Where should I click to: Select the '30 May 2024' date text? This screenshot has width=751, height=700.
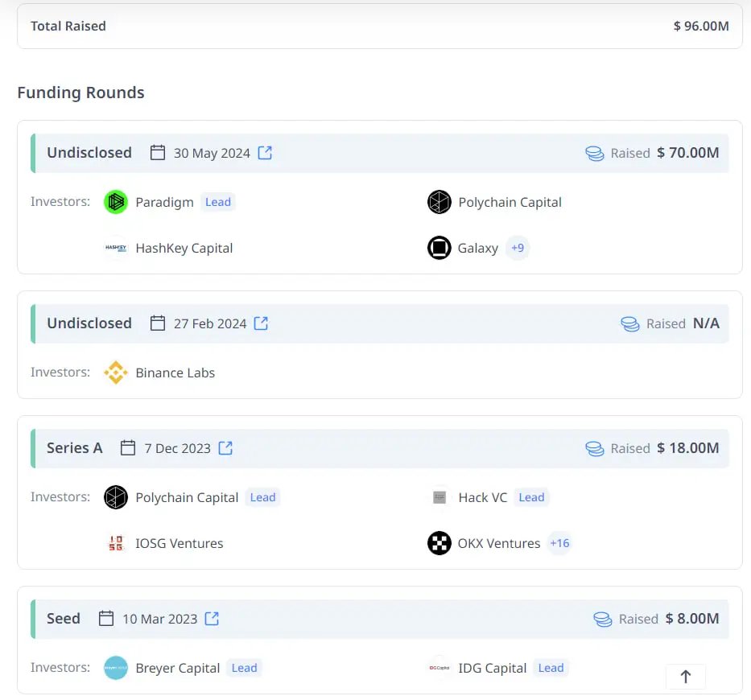point(212,153)
